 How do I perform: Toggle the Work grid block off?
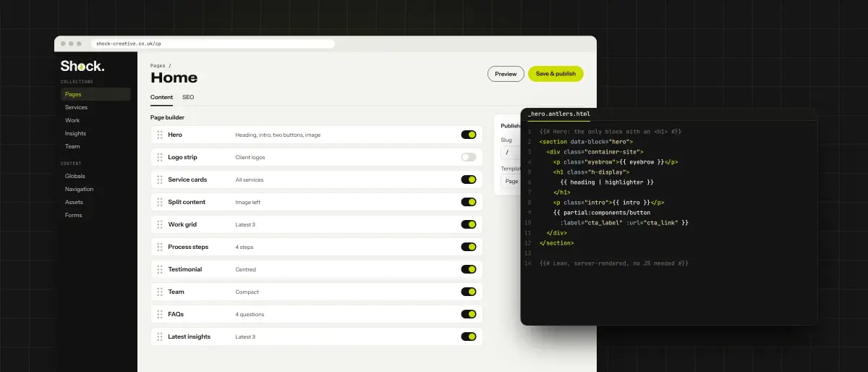point(469,224)
